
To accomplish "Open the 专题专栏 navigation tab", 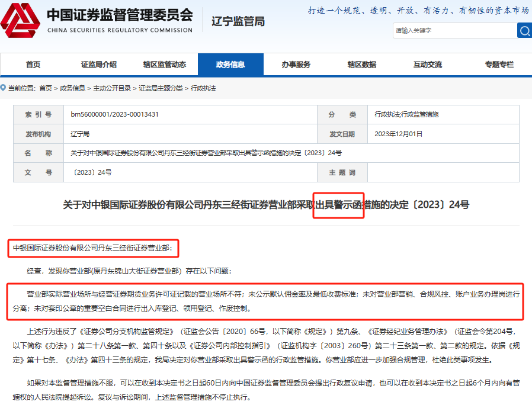I will point(499,65).
